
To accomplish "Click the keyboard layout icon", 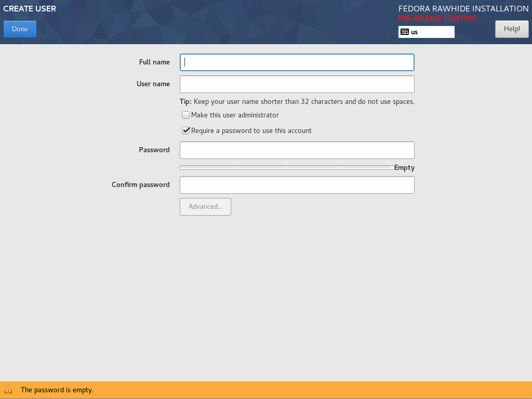I will [404, 32].
